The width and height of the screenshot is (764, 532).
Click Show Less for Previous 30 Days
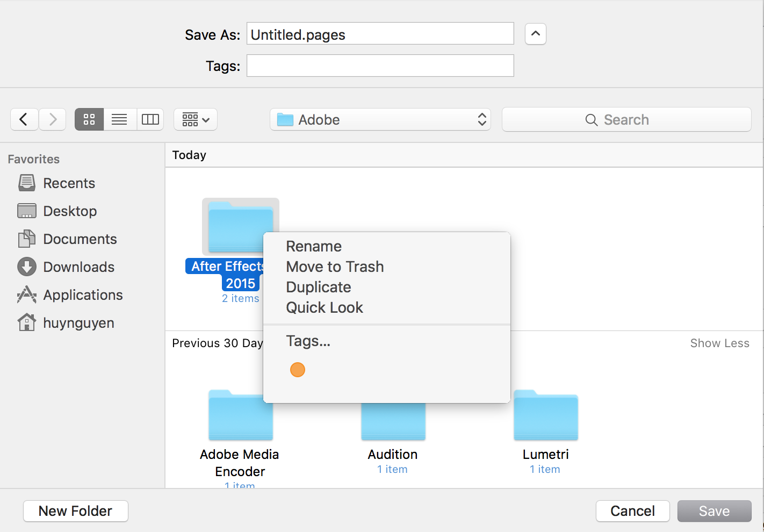click(x=719, y=343)
